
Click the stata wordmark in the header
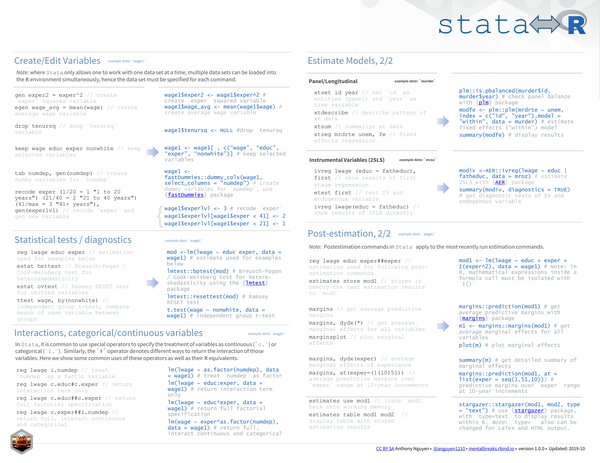(483, 25)
